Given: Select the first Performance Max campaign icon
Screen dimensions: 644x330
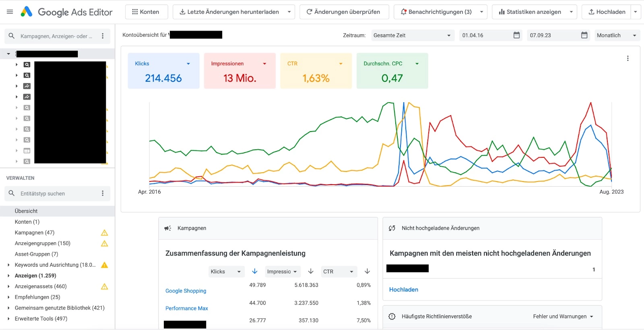Looking at the screenshot, I should [x=27, y=86].
